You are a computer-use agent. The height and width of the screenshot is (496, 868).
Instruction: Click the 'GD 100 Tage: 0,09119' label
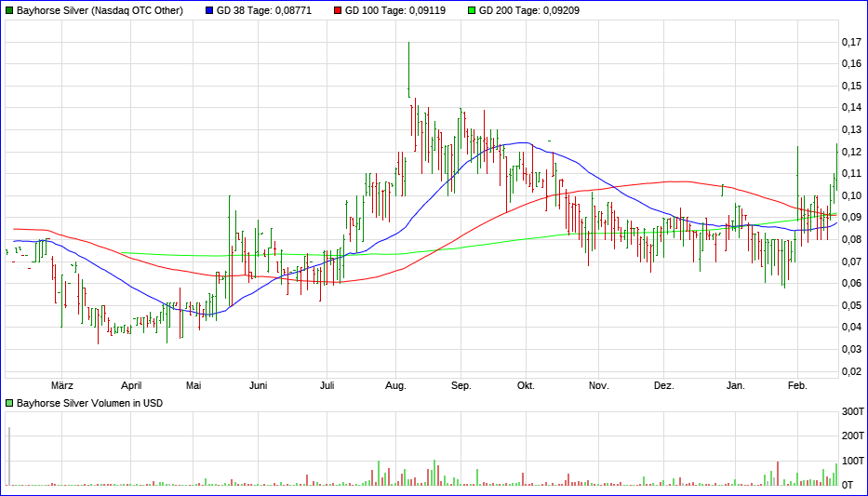pos(394,10)
